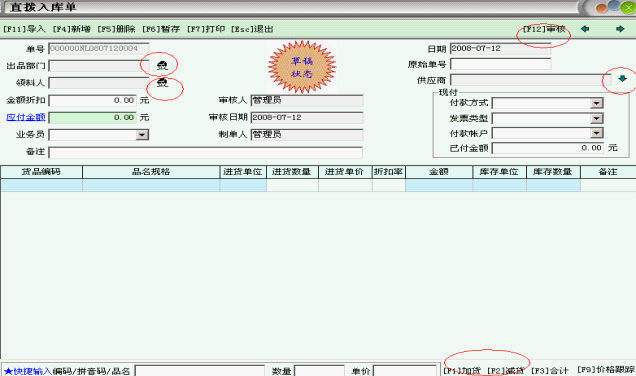The image size is (636, 376).
Task: Click the quick-input 编码/拼音码/品名 field
Action: tap(200, 371)
